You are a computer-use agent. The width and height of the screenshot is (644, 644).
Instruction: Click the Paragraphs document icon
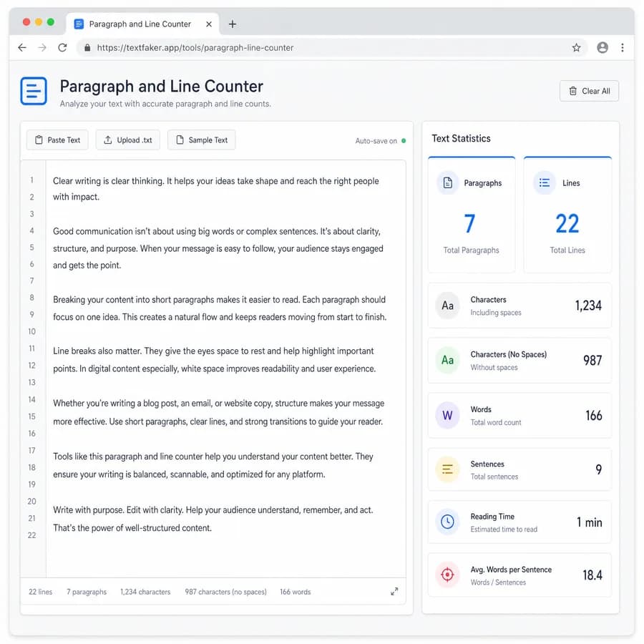(x=448, y=182)
